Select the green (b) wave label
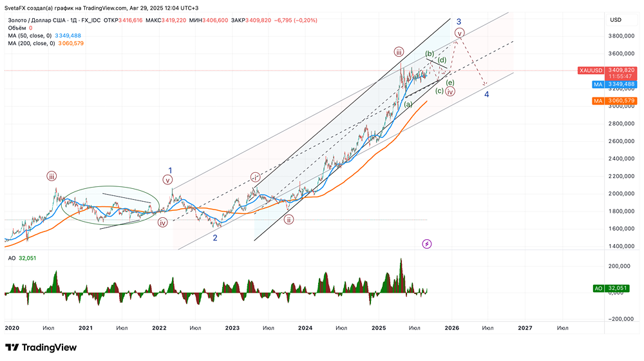Viewport: 644px width, 361px height. tap(430, 54)
